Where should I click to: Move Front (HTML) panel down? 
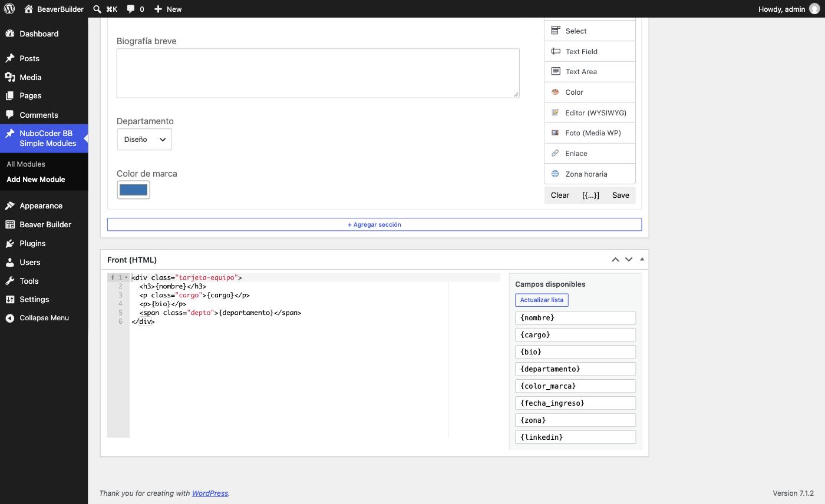[x=629, y=260]
